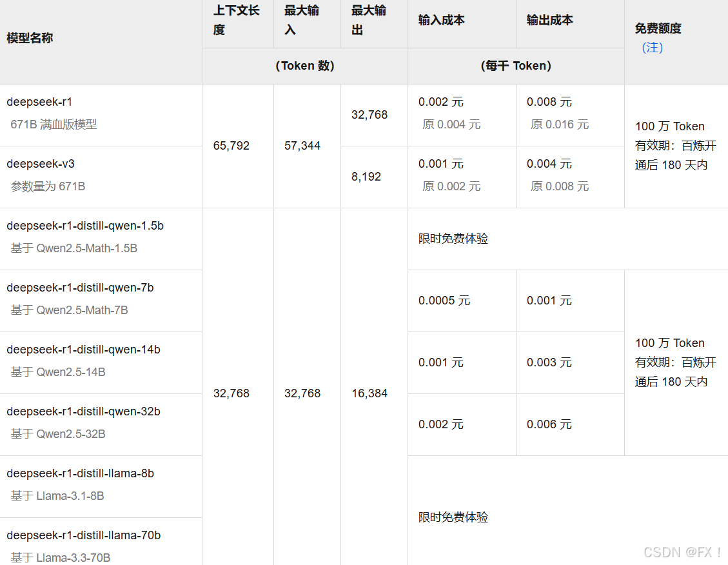Click the 基于 Llama-3.1-8B description
This screenshot has height=565, width=728.
57,496
